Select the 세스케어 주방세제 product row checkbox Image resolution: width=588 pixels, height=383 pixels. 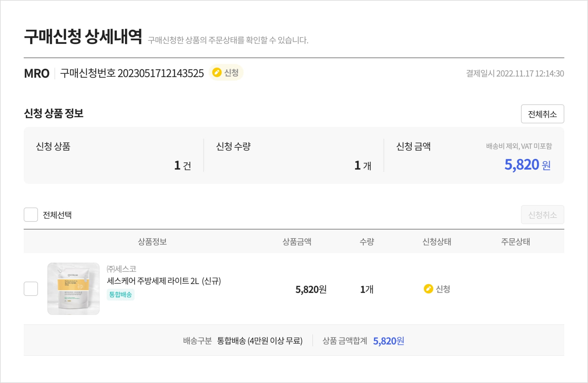31,289
